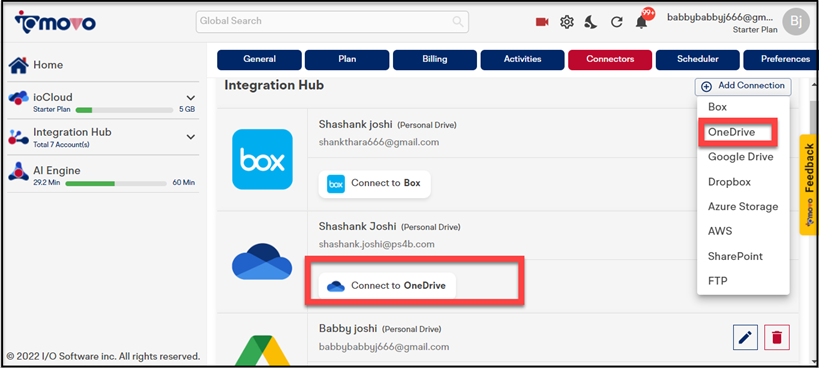Click the AI Engine sidebar icon
819x368 pixels.
tap(18, 171)
